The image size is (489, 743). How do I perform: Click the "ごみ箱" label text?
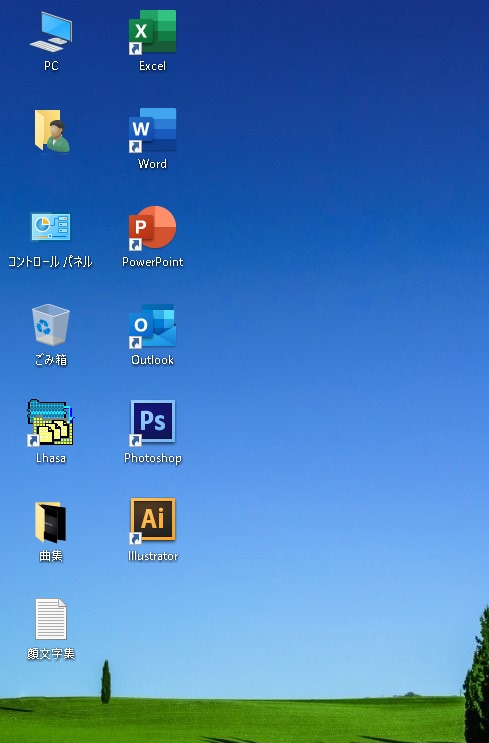point(51,360)
